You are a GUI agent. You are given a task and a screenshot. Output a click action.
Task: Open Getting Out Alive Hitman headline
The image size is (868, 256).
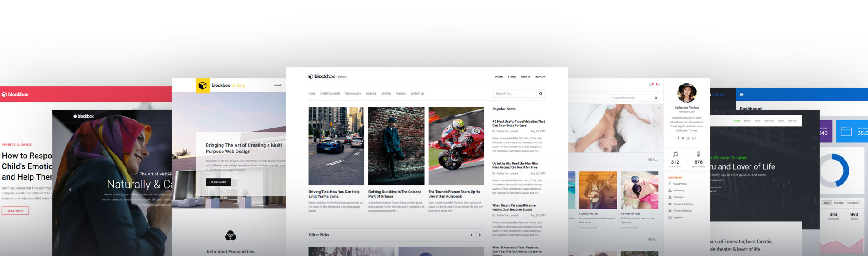[395, 194]
